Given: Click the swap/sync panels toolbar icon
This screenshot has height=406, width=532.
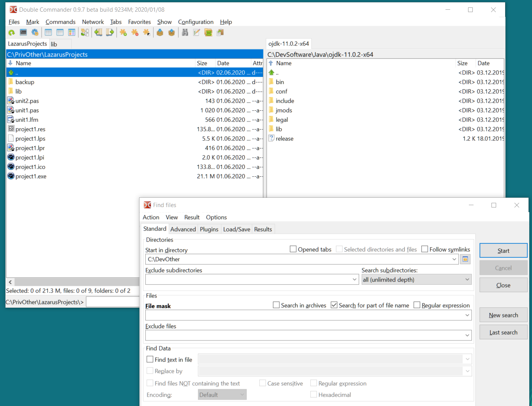Looking at the screenshot, I should pos(85,33).
